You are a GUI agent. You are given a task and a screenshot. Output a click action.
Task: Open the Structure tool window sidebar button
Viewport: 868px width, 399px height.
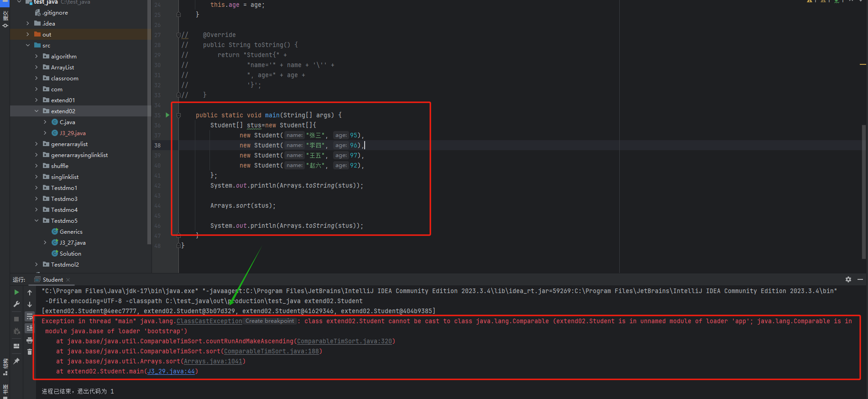coord(5,367)
